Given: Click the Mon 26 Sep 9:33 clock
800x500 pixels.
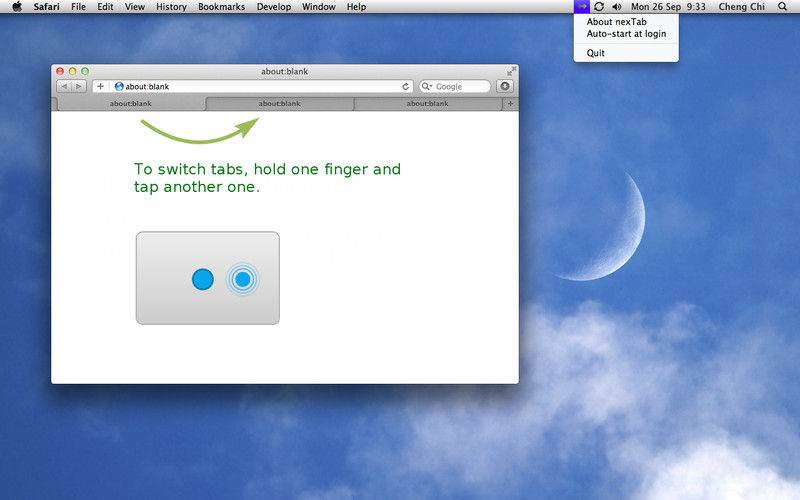Looking at the screenshot, I should pos(668,7).
